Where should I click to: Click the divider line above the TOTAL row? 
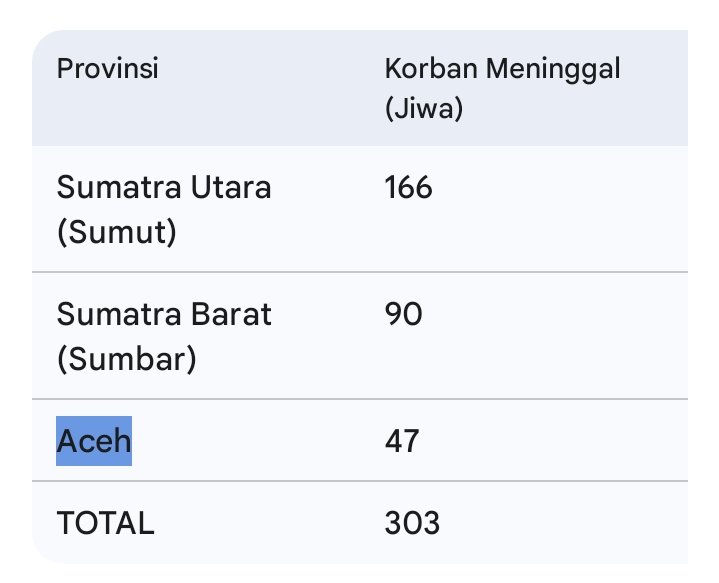coord(360,481)
